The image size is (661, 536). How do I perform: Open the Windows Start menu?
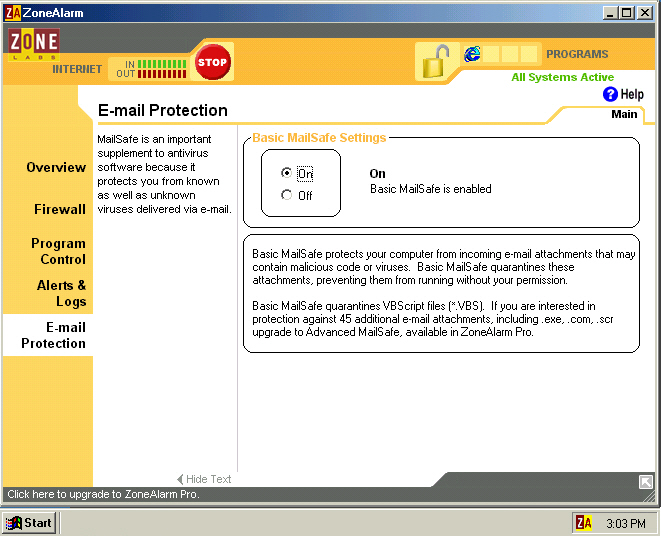(29, 523)
